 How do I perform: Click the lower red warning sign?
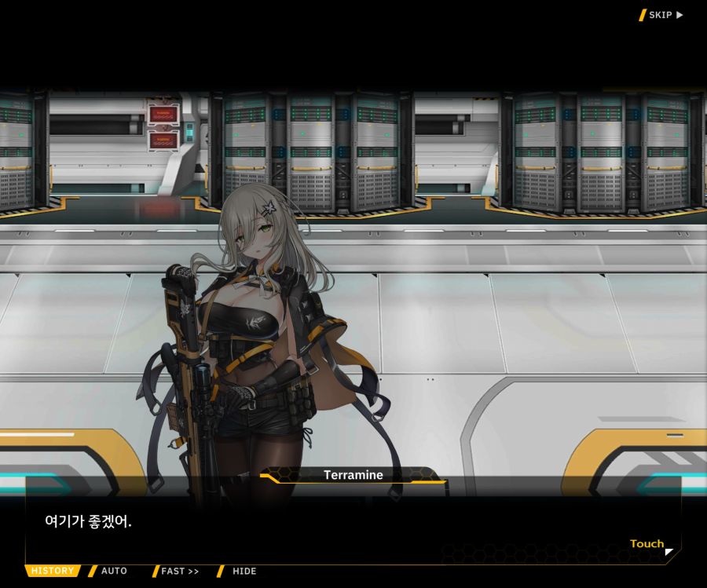click(164, 141)
